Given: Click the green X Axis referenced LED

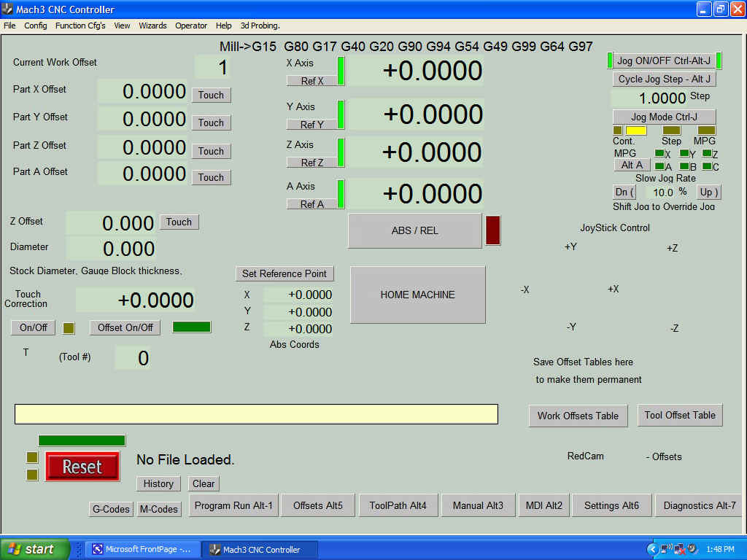Looking at the screenshot, I should coord(341,71).
